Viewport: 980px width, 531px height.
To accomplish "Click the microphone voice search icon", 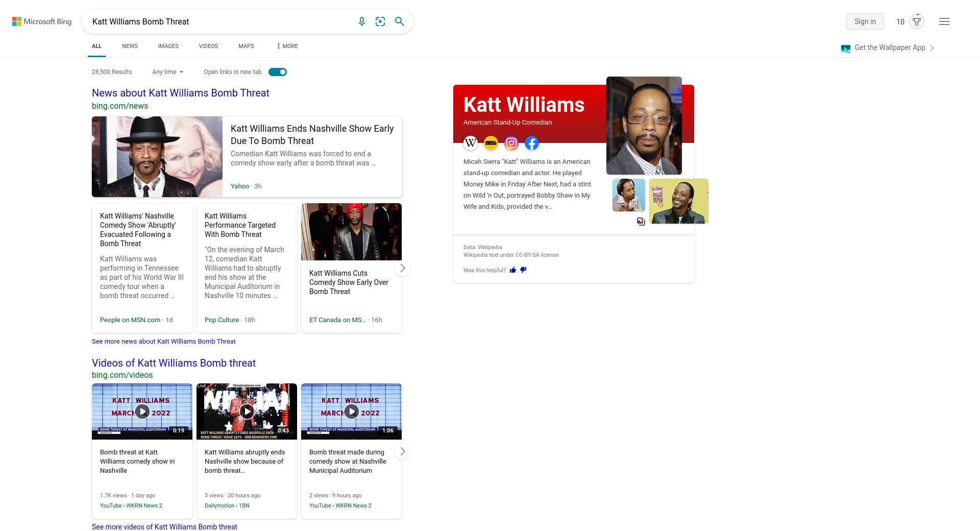I will pos(361,21).
